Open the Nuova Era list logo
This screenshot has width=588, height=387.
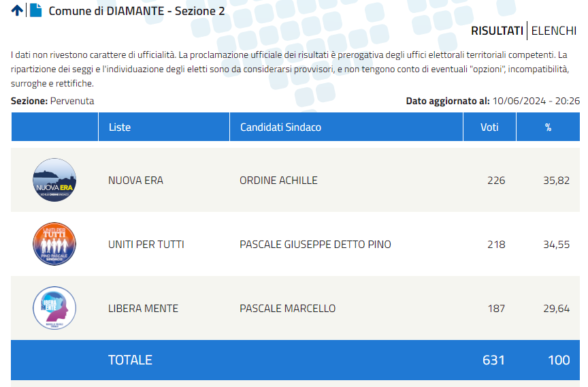tap(54, 180)
